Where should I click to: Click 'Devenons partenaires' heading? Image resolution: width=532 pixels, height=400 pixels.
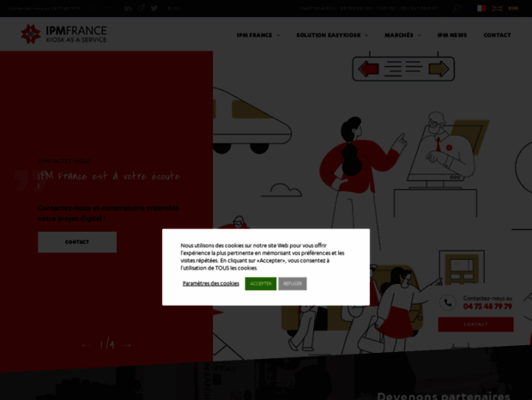point(444,396)
